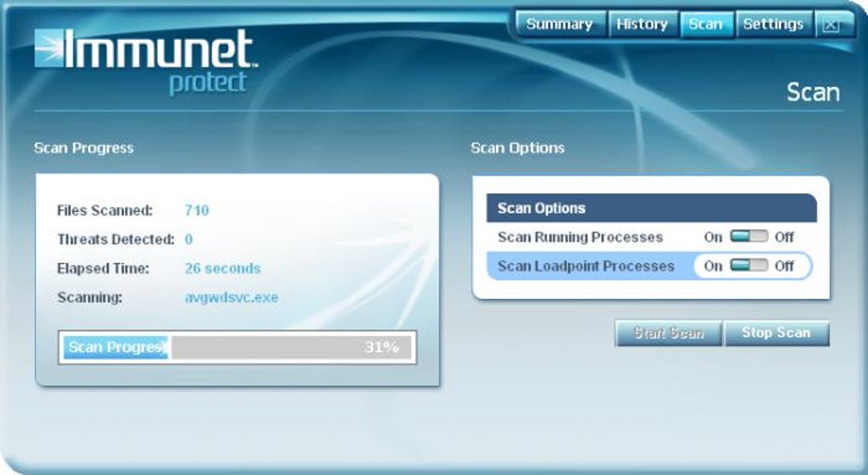Click the large Scan page title
The image size is (868, 475).
pyautogui.click(x=814, y=92)
